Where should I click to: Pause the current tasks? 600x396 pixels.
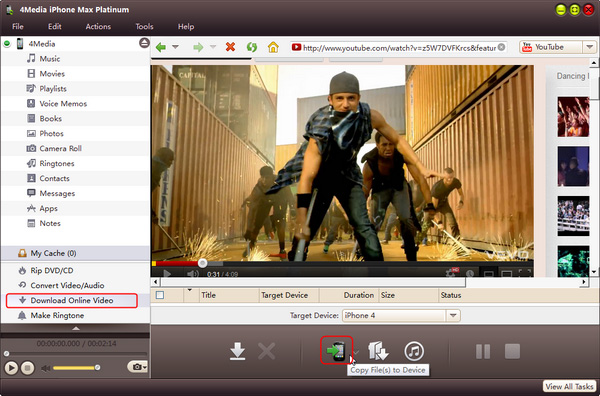(483, 351)
